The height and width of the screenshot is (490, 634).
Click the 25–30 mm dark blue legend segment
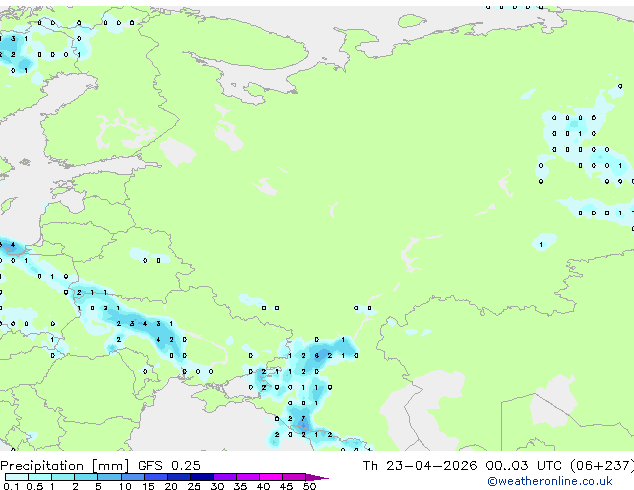(x=202, y=477)
